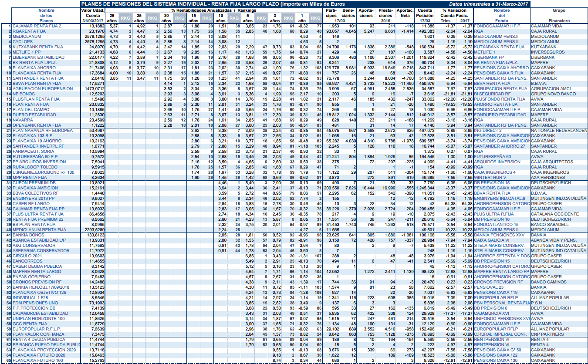588x364 pixels.
Task: Select fund name 'C.RURAL IMPERIAL CONF.'
Action: coord(500,334)
